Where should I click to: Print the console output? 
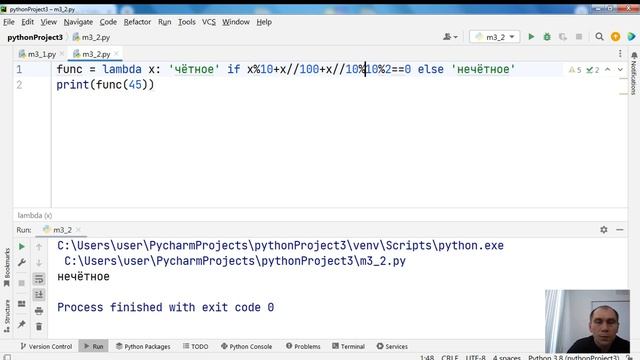(x=39, y=311)
